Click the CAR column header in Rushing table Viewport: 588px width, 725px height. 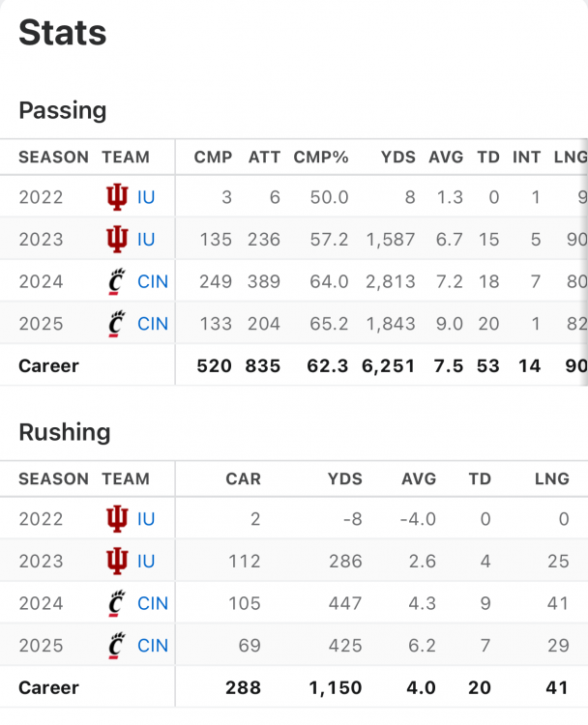click(243, 478)
